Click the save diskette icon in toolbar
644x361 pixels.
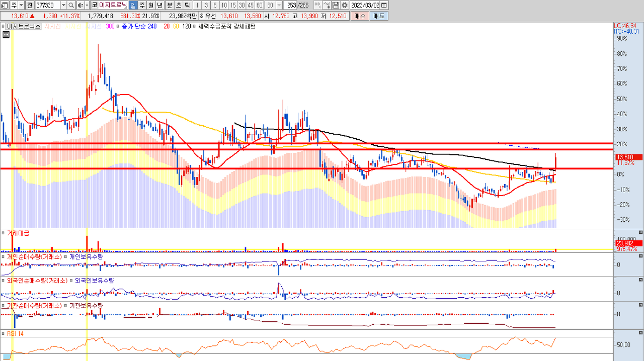click(336, 5)
